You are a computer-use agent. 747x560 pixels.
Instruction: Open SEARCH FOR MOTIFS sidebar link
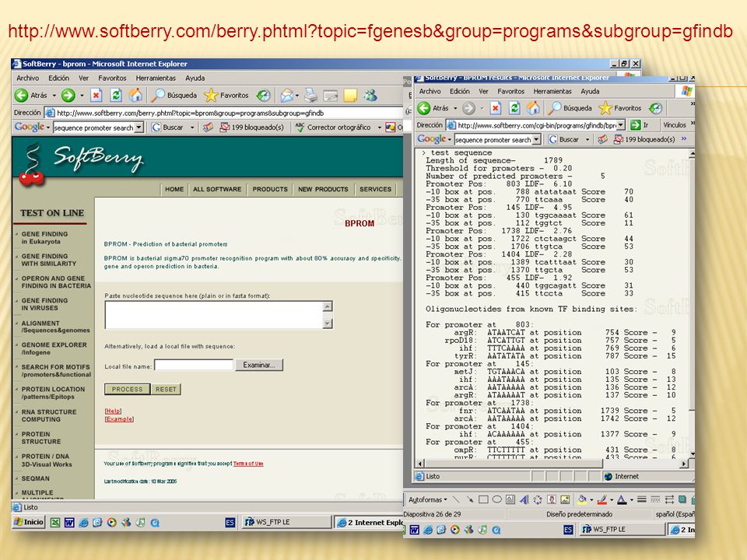point(56,370)
